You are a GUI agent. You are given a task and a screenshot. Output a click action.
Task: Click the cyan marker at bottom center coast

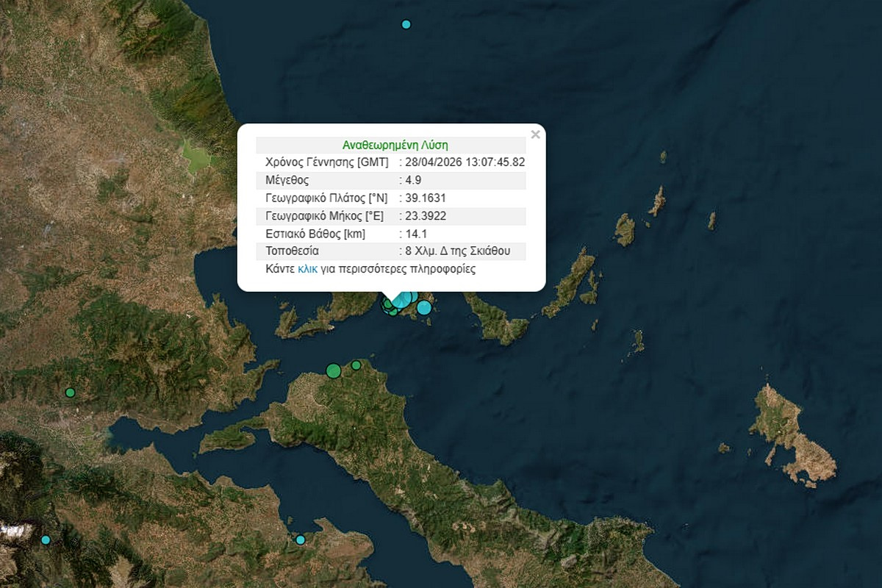[x=300, y=539]
